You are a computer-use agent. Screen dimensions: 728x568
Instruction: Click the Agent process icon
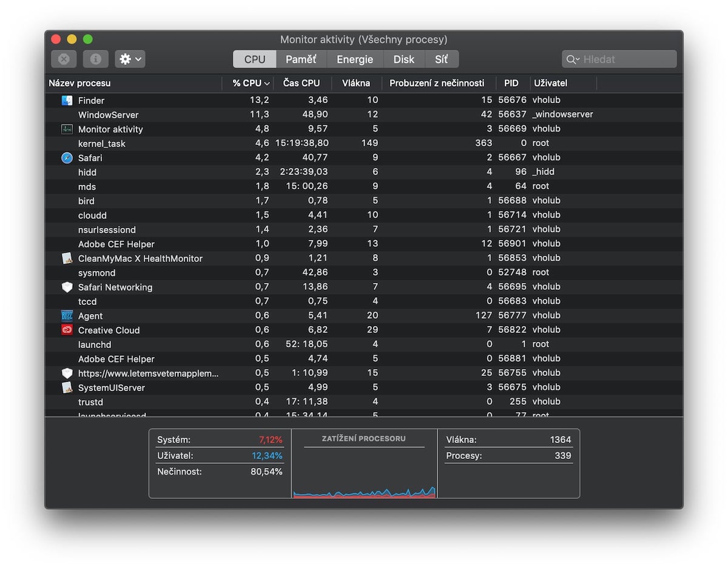(x=67, y=316)
